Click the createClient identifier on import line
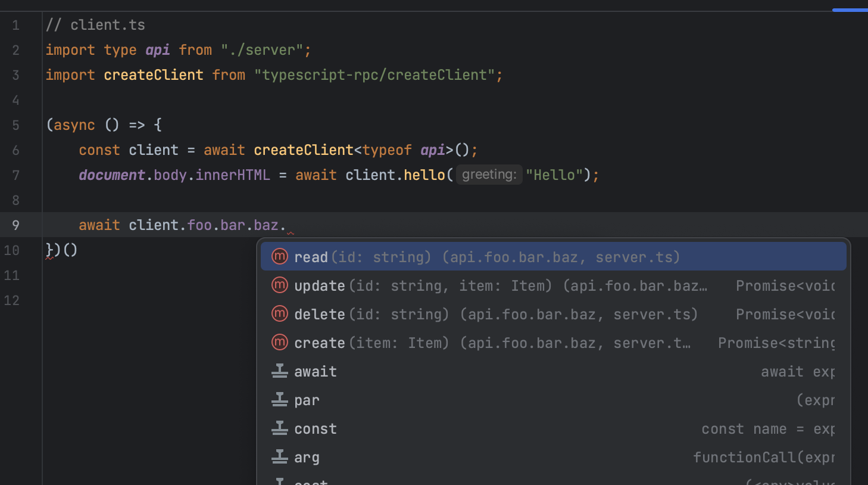The width and height of the screenshot is (868, 485). [154, 75]
